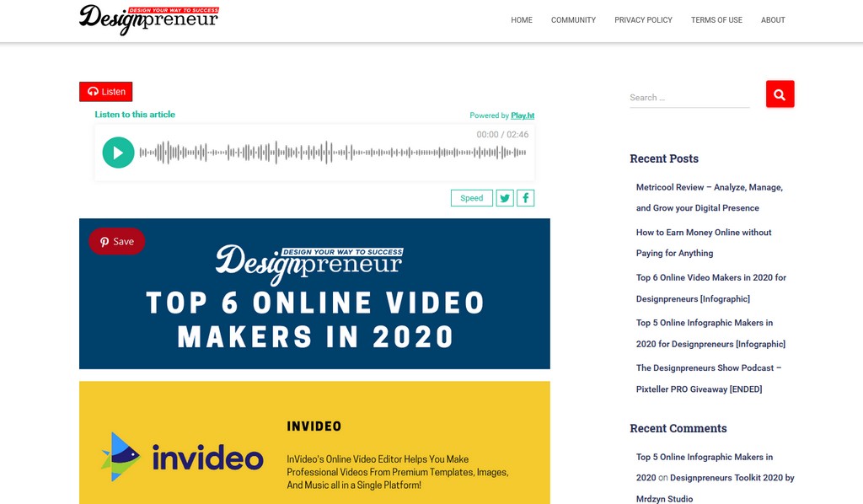863x504 pixels.
Task: Open the Speed control for audio playback
Action: [x=471, y=197]
